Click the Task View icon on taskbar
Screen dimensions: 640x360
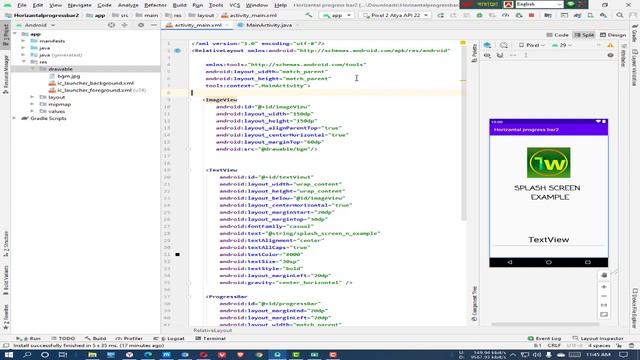pyautogui.click(x=62, y=354)
